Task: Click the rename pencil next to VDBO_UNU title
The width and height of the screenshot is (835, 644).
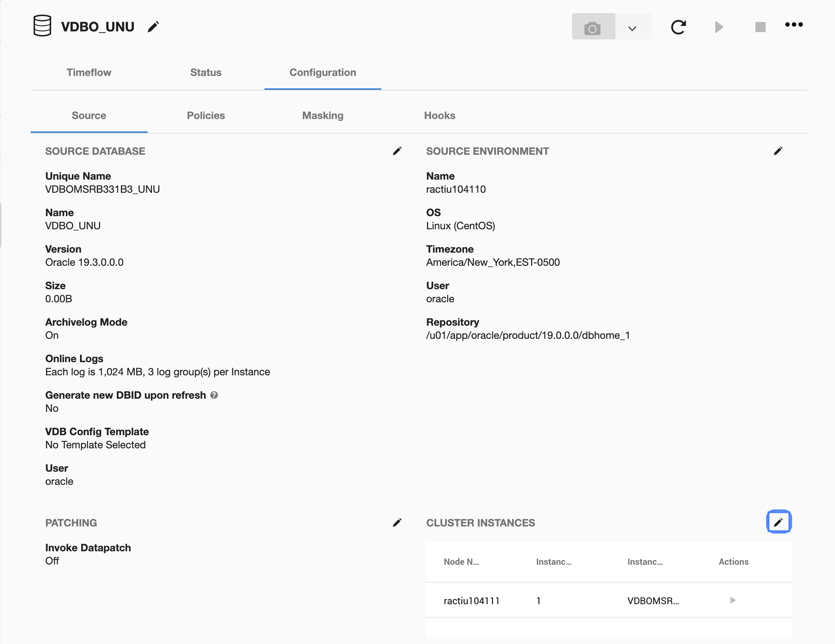Action: point(153,27)
